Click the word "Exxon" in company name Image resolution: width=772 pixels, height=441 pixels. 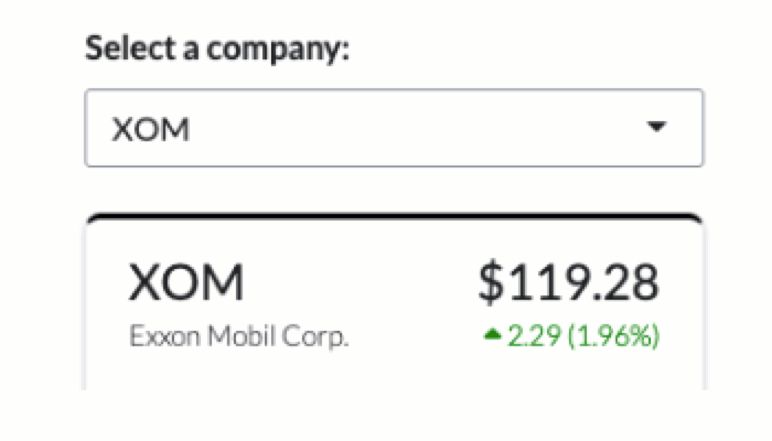coord(164,336)
